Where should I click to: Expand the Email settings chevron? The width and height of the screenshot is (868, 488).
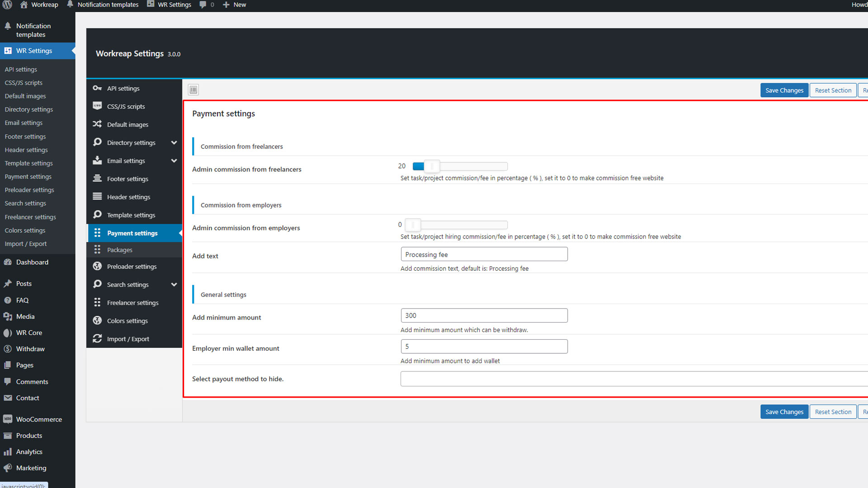174,161
